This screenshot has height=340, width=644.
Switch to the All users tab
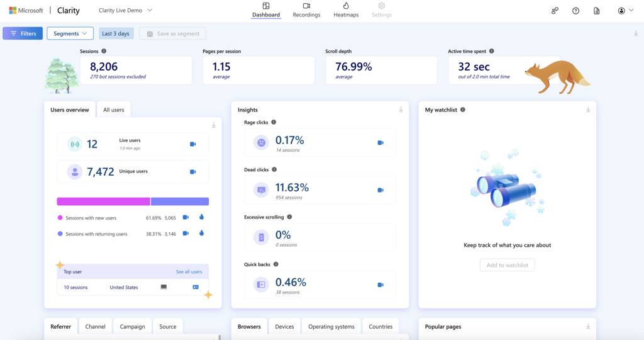pyautogui.click(x=113, y=110)
